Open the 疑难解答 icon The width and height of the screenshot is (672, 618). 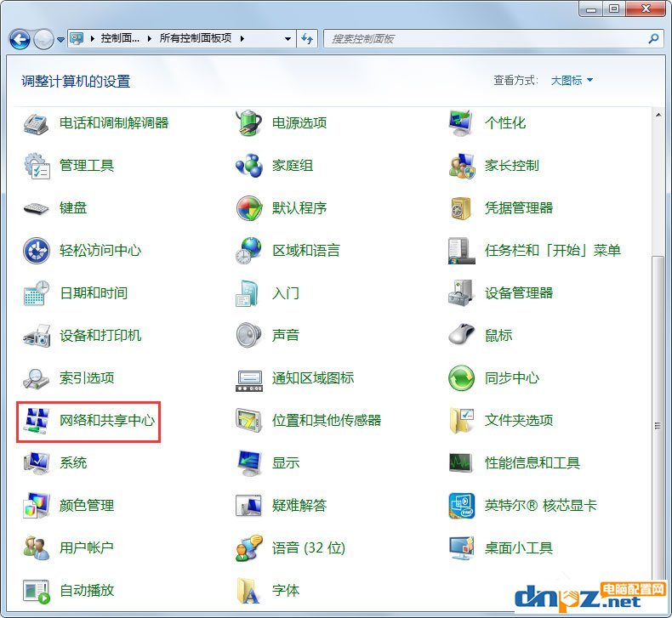coord(249,505)
